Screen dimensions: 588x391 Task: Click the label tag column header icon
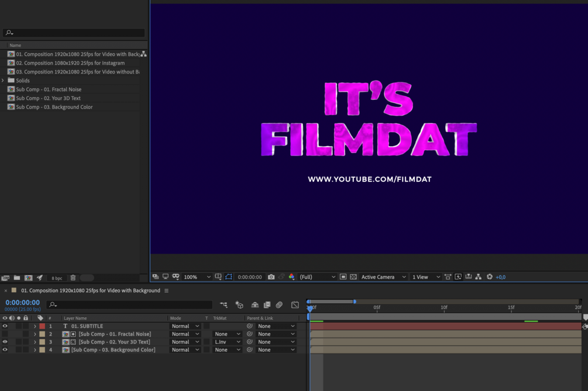40,318
